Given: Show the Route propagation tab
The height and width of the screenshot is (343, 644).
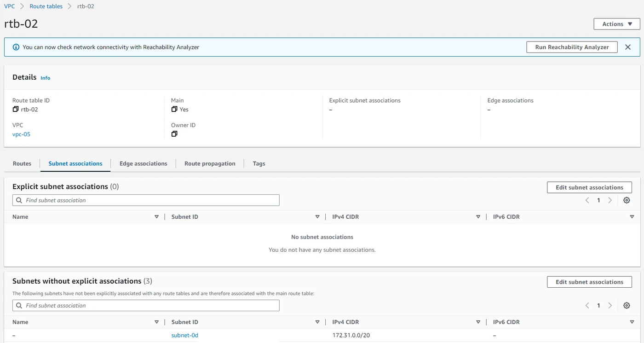Looking at the screenshot, I should pyautogui.click(x=210, y=163).
